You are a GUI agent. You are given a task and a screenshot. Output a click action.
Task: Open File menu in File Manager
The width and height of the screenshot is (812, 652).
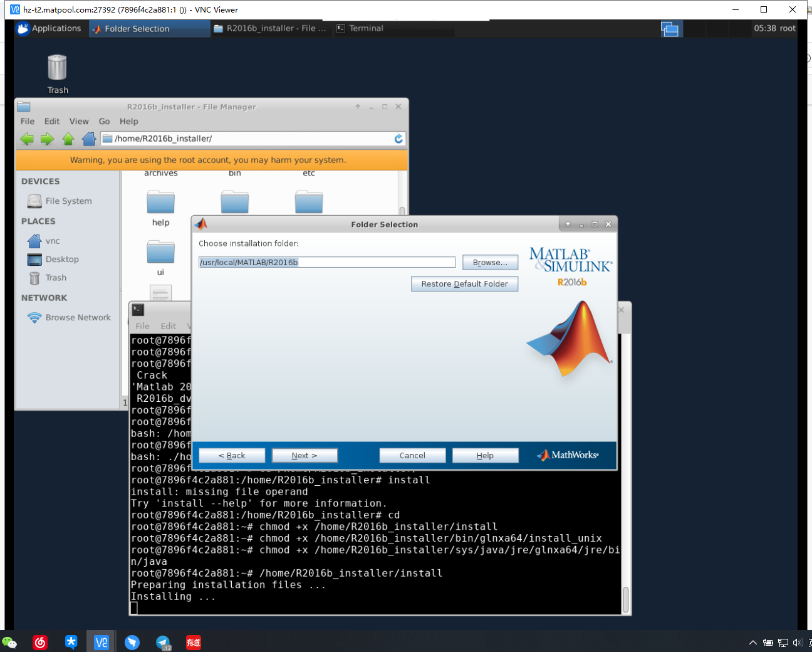point(28,122)
